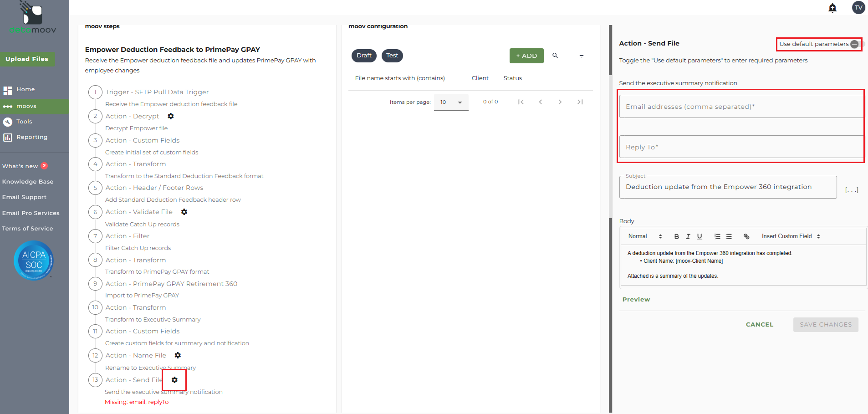This screenshot has width=868, height=414.
Task: Insert numbered list in Body editor
Action: [x=717, y=236]
